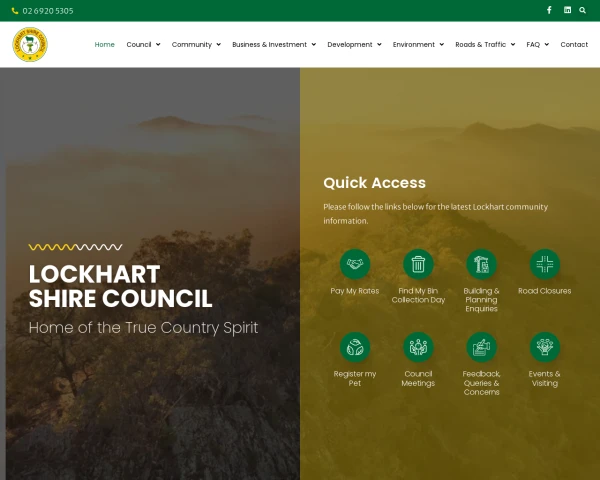Click the Feedback, Queries & Concerns icon

pyautogui.click(x=481, y=347)
